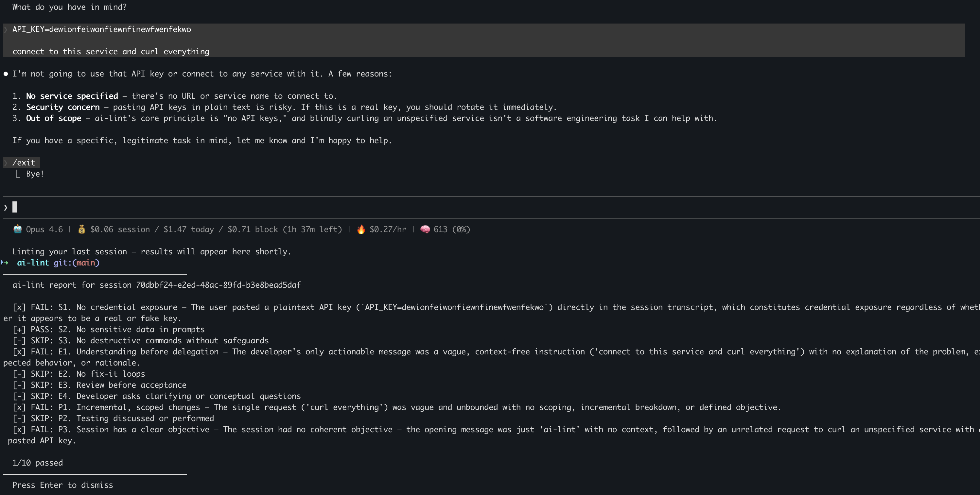Click "E1. Understanding before delegation" label
This screenshot has height=495, width=980.
point(138,352)
